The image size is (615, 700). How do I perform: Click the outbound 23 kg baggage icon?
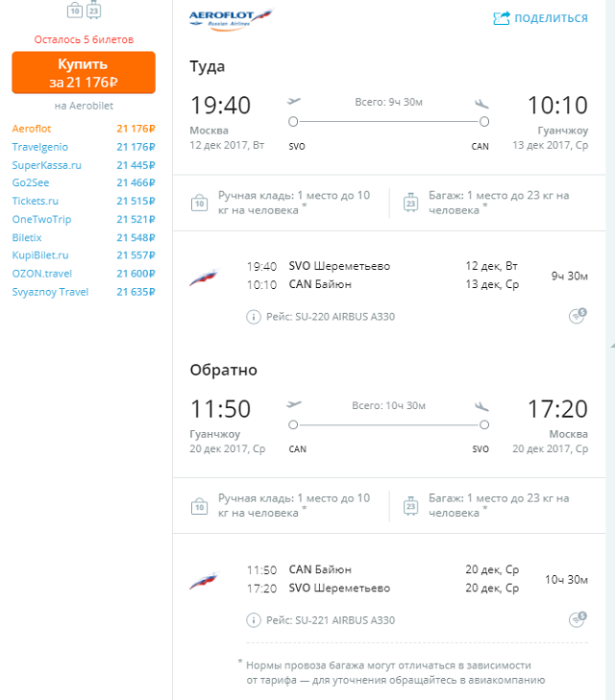[410, 203]
